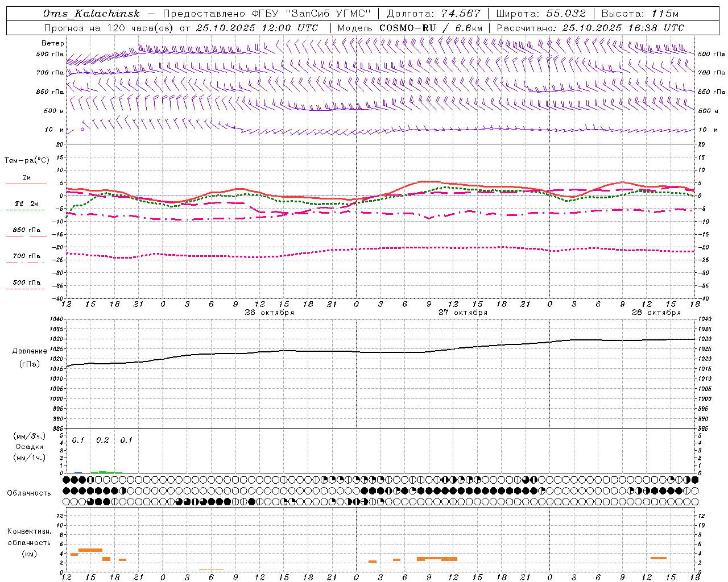The image size is (728, 582).
Task: Click the station name Oms_Kalachinsk
Action: click(91, 14)
